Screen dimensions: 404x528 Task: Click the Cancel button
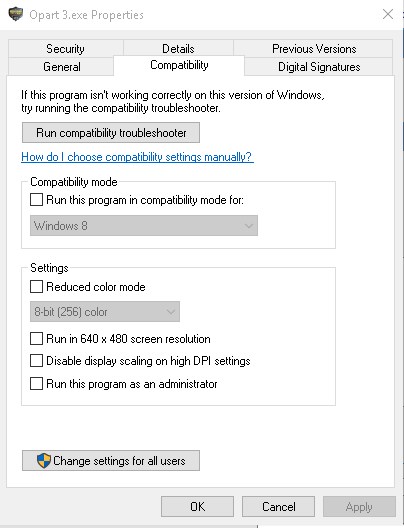tap(278, 506)
